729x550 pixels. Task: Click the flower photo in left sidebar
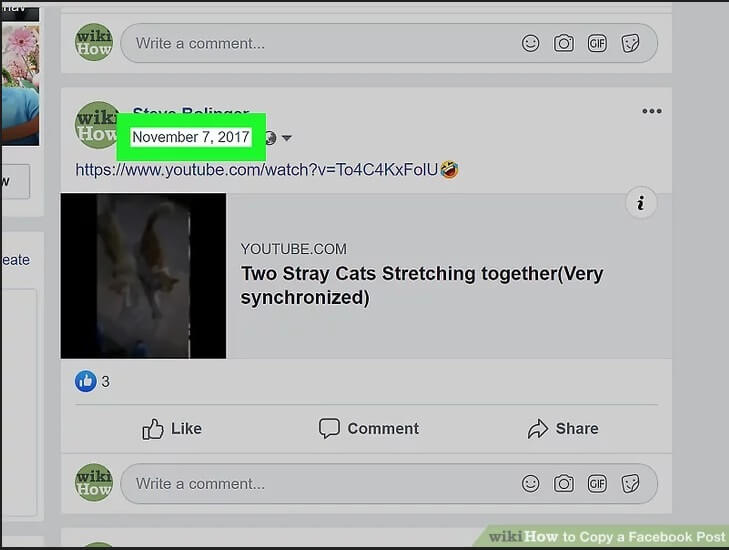click(20, 85)
